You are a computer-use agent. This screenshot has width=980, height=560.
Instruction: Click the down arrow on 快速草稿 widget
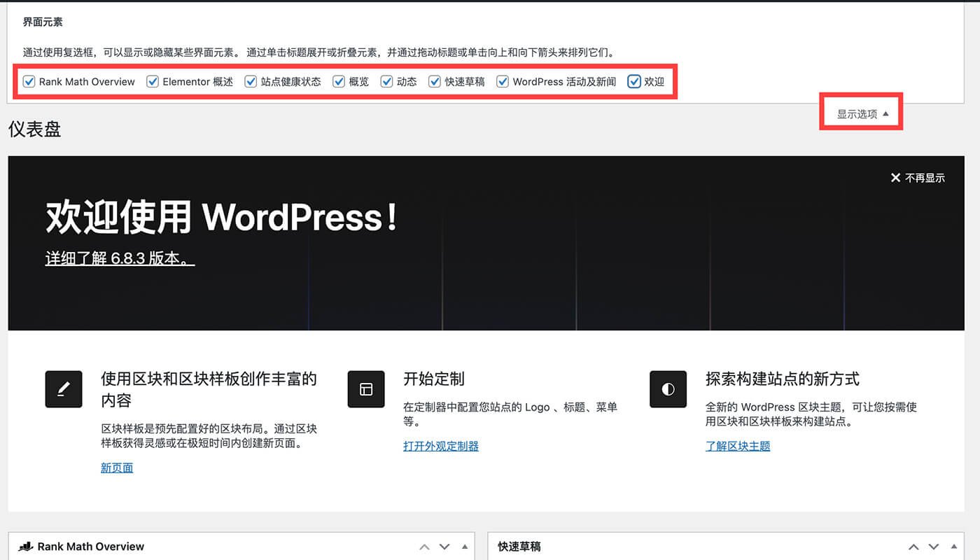point(933,546)
